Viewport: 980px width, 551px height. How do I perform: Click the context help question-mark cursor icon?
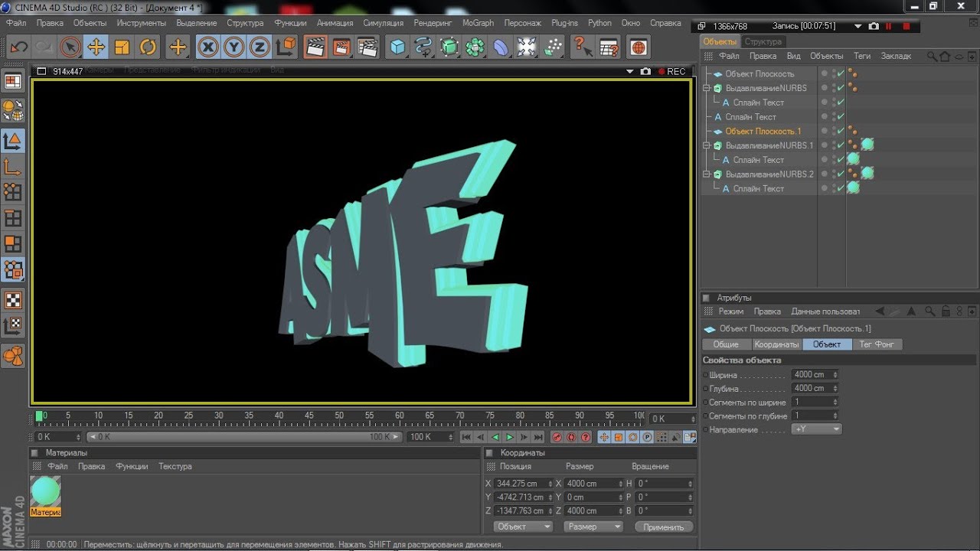pos(583,47)
